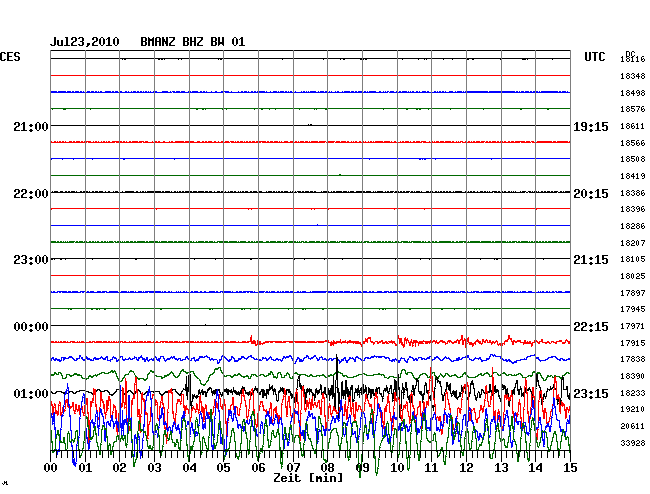Screen dimensions: 650x494
Task: Pick the DC offset value 17838
Action: (x=633, y=359)
